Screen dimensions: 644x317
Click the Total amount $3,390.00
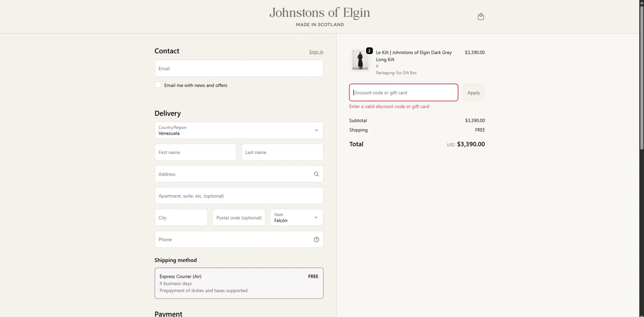pos(471,144)
